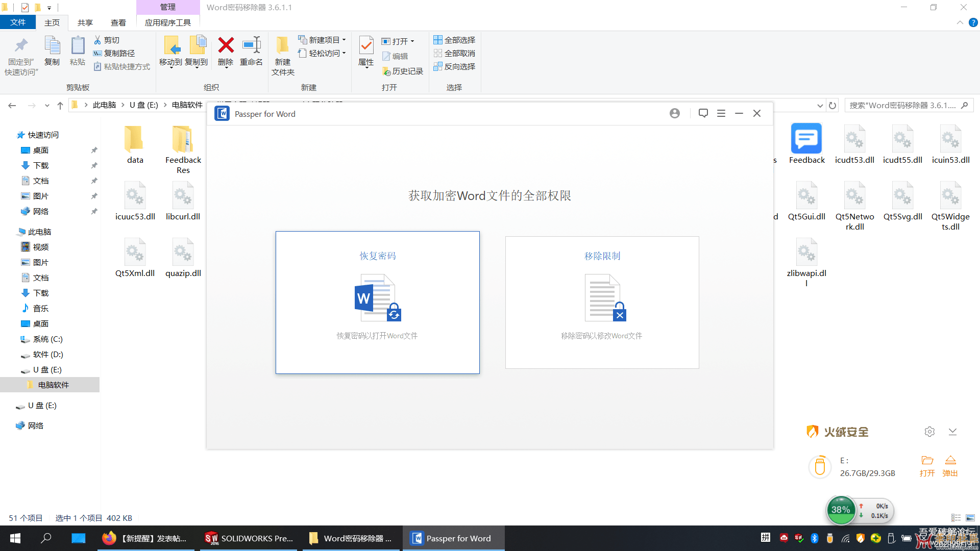Open the Firefox taskbar item
This screenshot has height=551, width=980.
[x=145, y=538]
